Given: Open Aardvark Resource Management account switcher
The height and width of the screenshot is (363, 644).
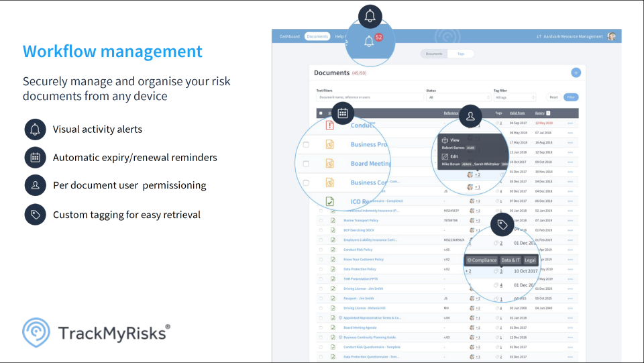Looking at the screenshot, I should tap(573, 36).
